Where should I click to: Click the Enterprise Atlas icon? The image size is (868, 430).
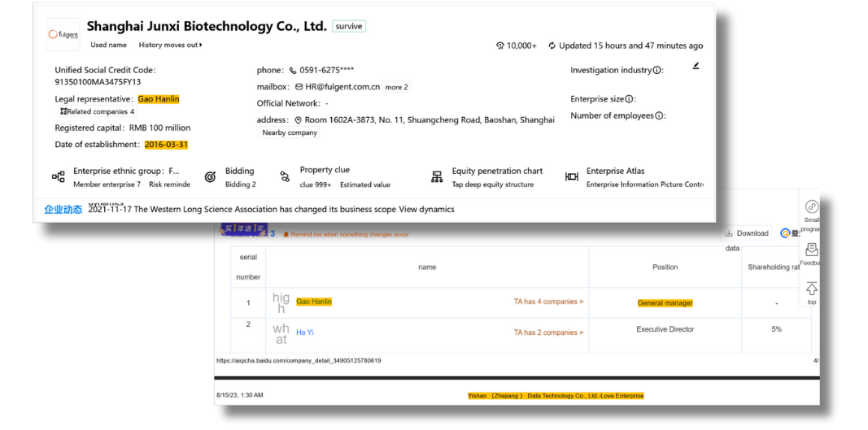pyautogui.click(x=572, y=176)
